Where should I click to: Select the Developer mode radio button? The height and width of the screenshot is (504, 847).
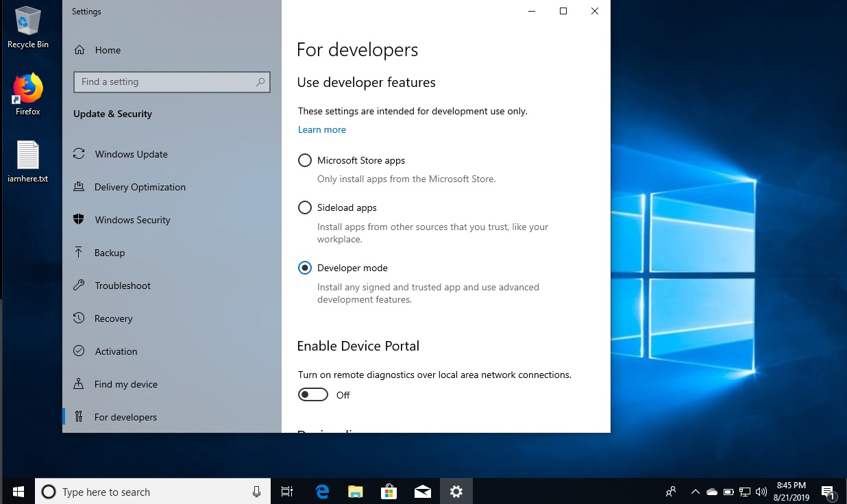pyautogui.click(x=305, y=268)
